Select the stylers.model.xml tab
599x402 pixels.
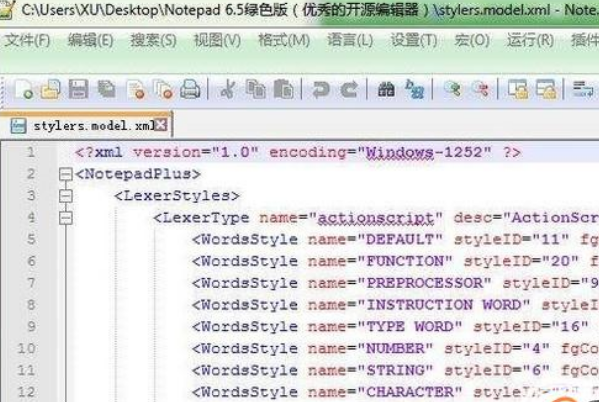(87, 125)
